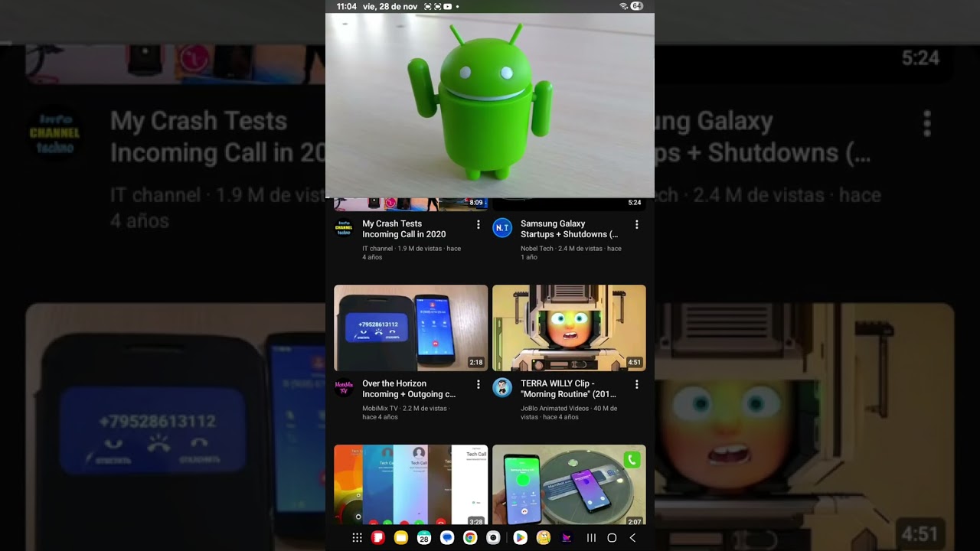Tap the Android mascot video player

490,106
